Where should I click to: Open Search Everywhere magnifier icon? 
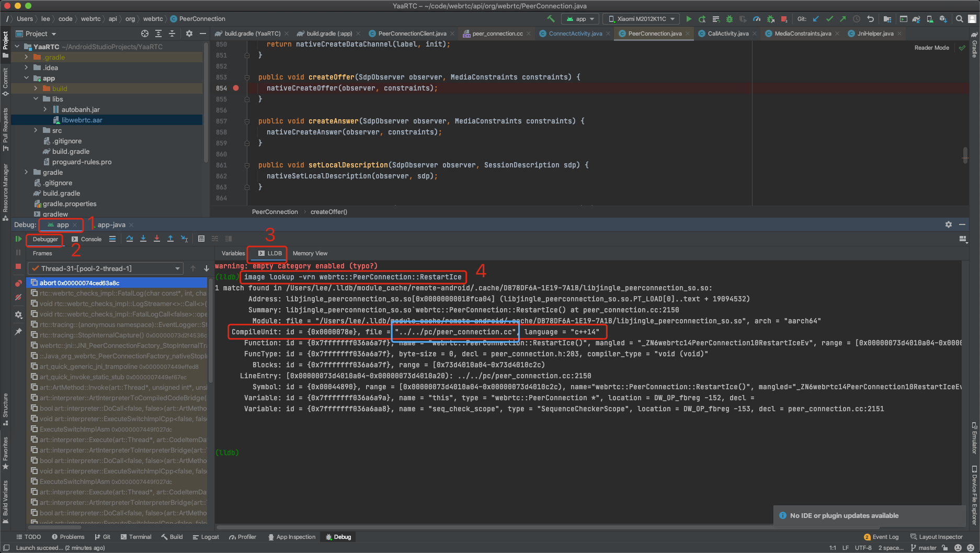[960, 19]
